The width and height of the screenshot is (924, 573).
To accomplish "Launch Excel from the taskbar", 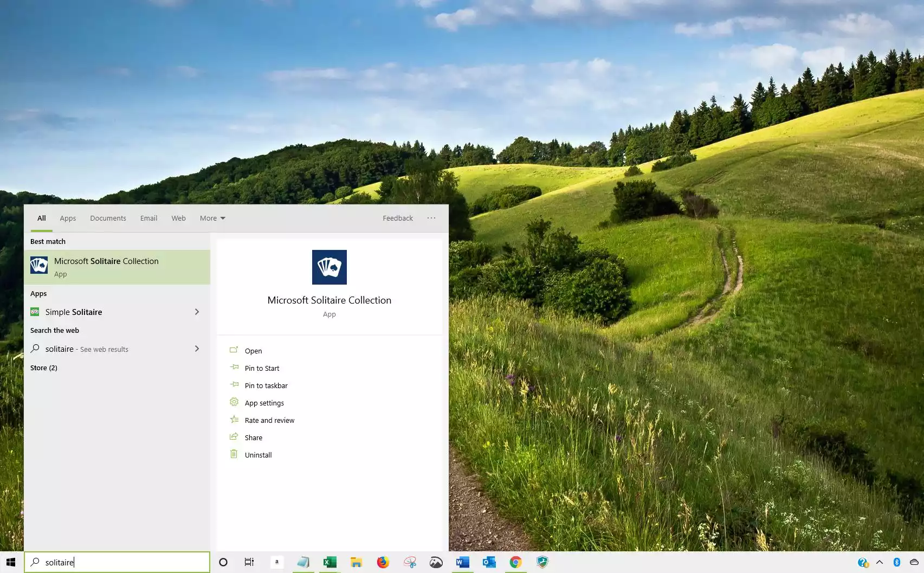I will (x=330, y=562).
